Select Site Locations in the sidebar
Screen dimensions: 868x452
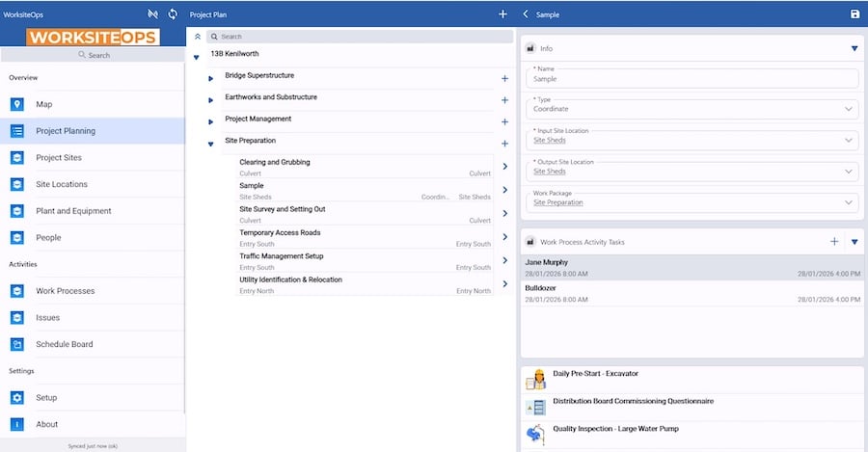[93, 184]
